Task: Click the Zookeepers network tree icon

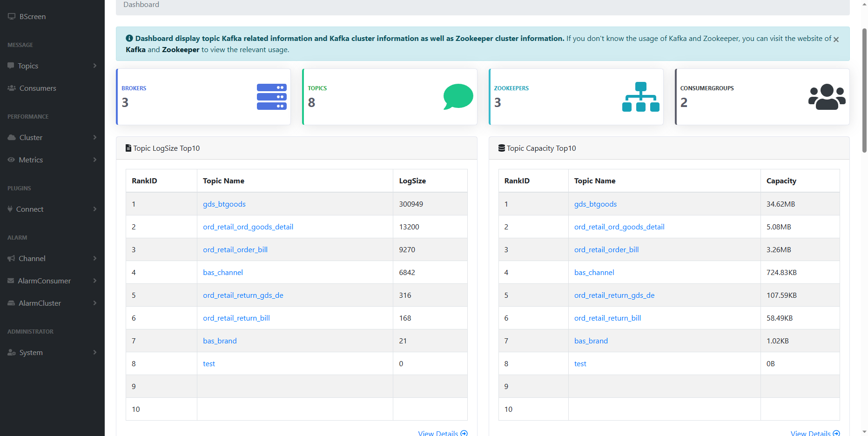Action: [641, 97]
